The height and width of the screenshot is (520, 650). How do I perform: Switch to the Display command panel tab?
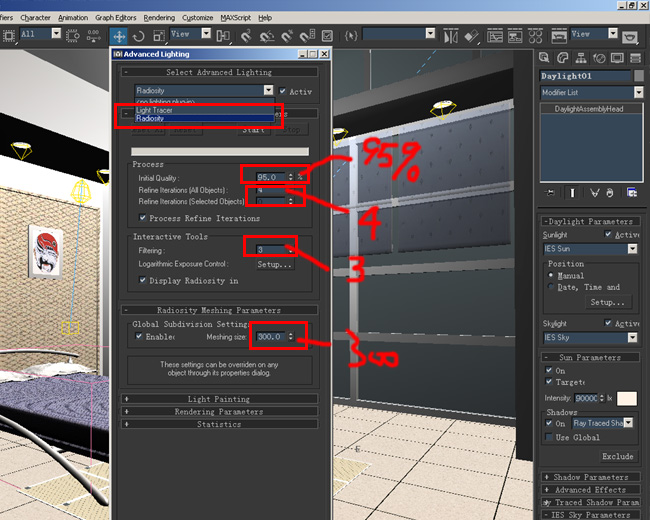pos(617,58)
